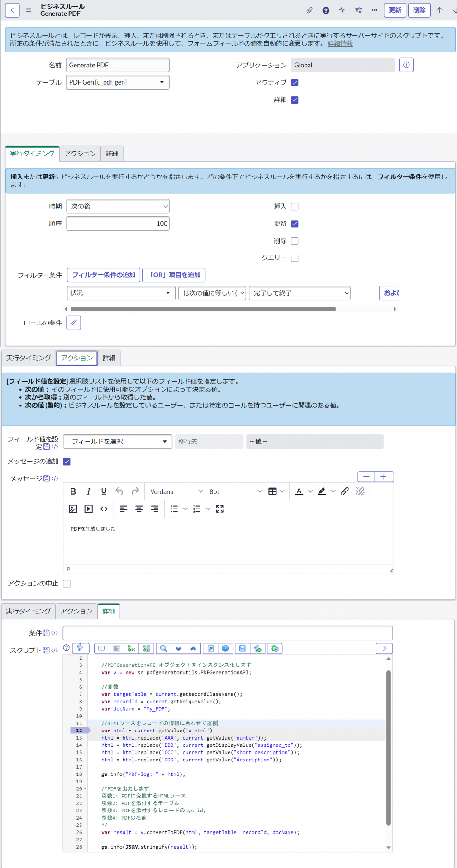The image size is (457, 868).
Task: Enable the クエリー checkbox
Action: [295, 258]
